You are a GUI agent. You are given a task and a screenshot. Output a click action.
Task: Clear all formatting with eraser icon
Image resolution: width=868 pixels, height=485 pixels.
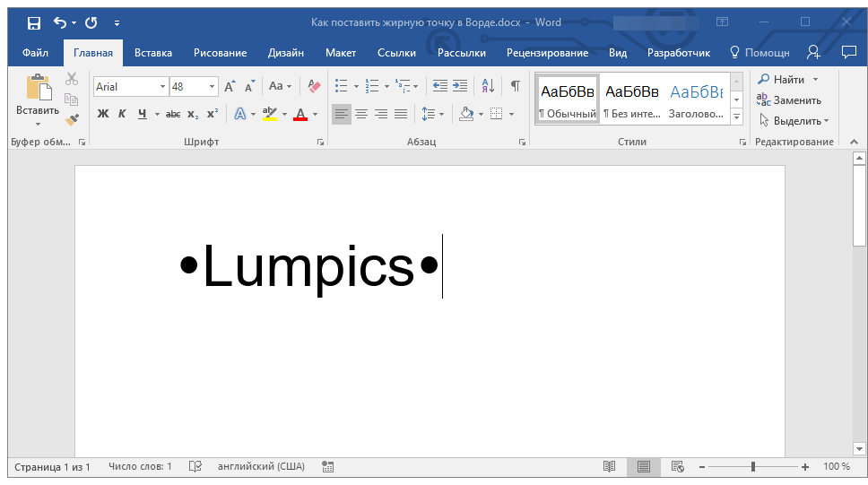tap(314, 86)
